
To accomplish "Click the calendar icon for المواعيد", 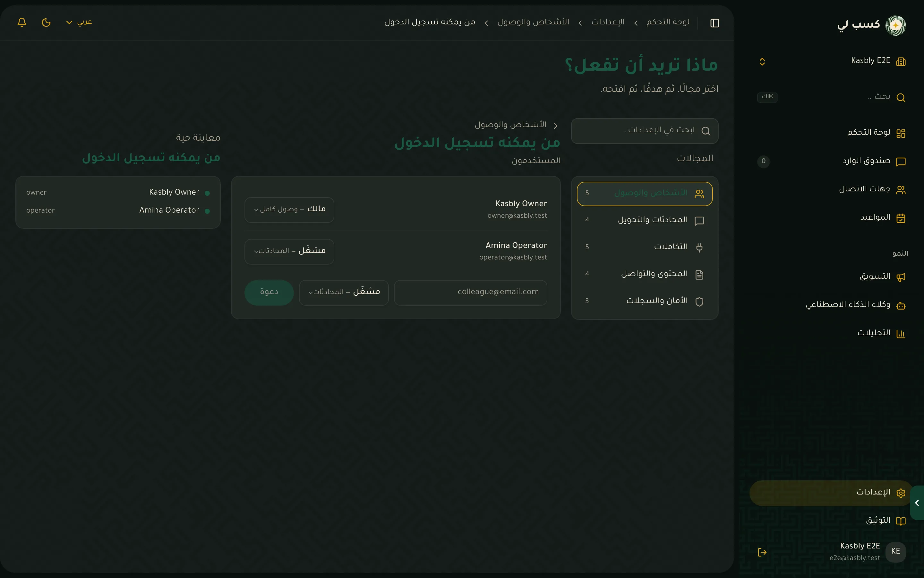I will tap(901, 218).
